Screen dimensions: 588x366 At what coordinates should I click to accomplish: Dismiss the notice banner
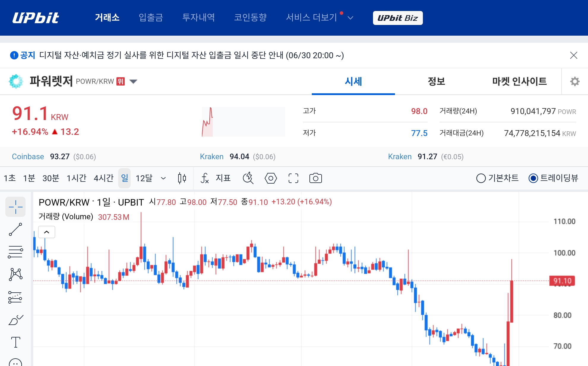574,55
